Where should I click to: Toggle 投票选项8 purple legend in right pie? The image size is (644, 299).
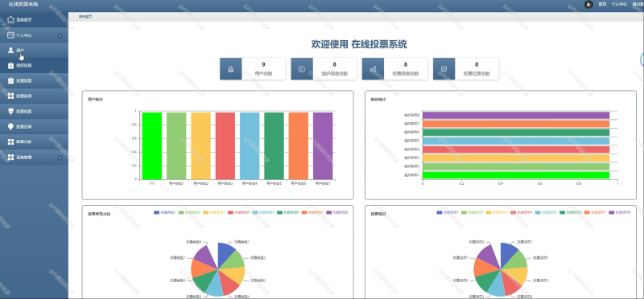[x=620, y=212]
